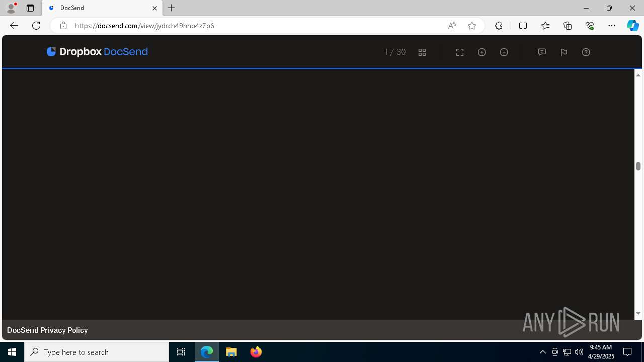This screenshot has width=644, height=362.
Task: Open tab actions menu
Action: [x=30, y=8]
